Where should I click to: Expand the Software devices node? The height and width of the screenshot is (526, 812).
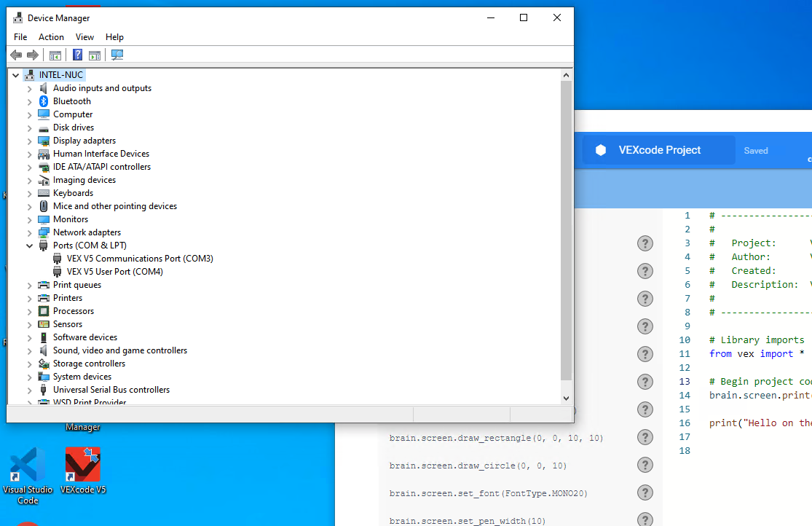click(30, 337)
